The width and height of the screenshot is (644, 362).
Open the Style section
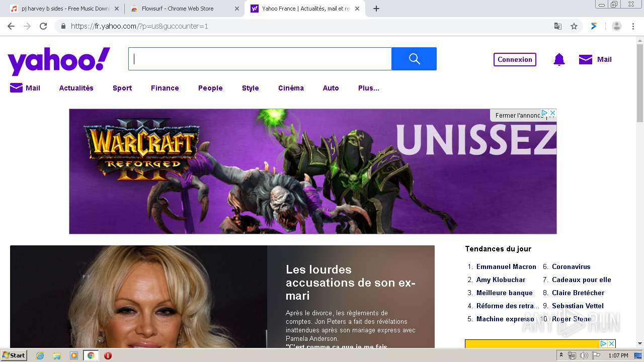(x=251, y=88)
